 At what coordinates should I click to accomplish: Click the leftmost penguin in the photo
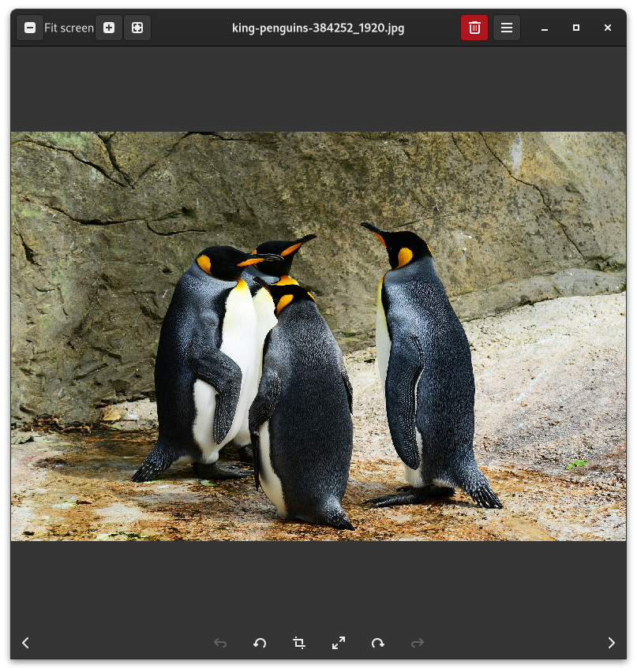click(205, 363)
